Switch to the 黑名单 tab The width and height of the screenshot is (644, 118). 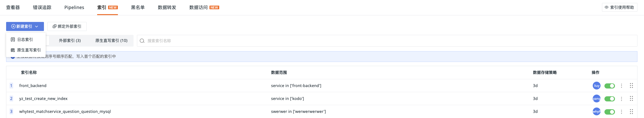click(138, 8)
